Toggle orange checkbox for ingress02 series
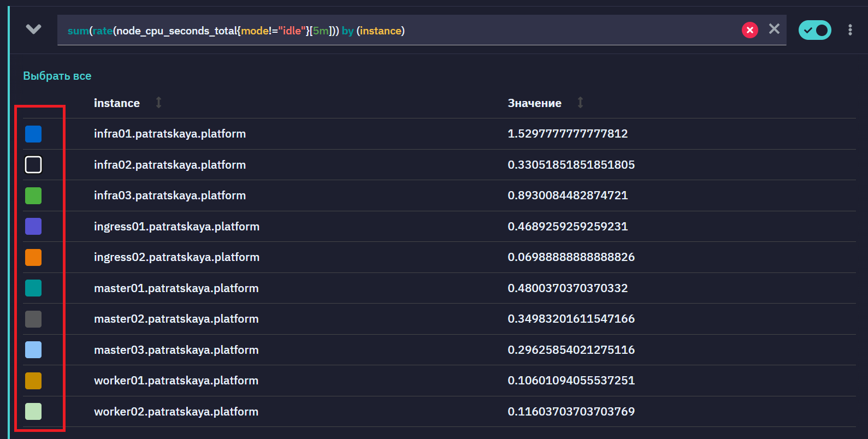Viewport: 868px width, 439px height. 33,257
